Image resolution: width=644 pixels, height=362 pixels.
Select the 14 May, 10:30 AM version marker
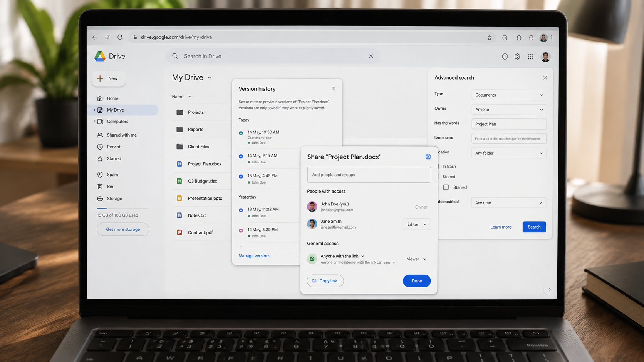tap(241, 133)
